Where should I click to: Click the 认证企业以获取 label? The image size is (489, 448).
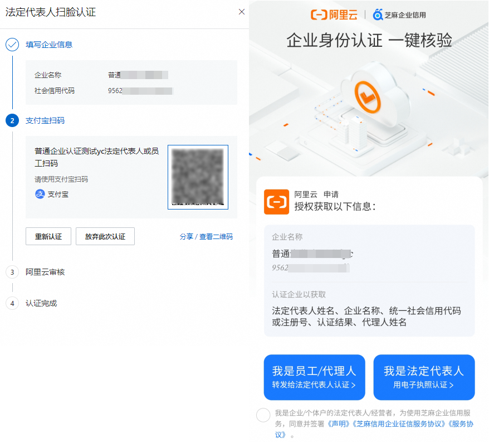tap(299, 294)
